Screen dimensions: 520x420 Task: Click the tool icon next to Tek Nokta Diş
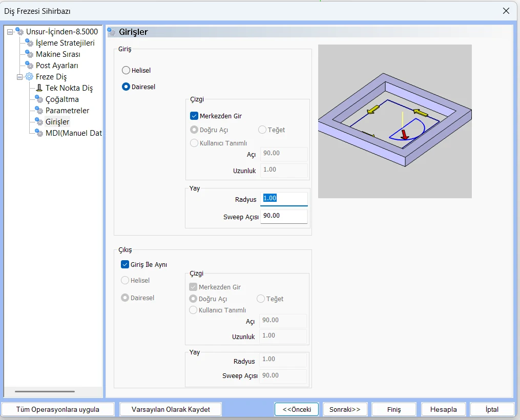(39, 88)
